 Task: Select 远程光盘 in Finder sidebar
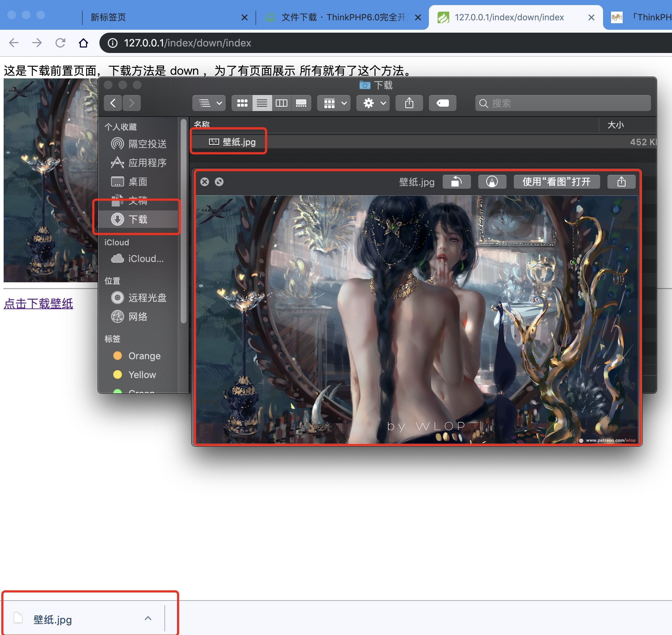[139, 298]
